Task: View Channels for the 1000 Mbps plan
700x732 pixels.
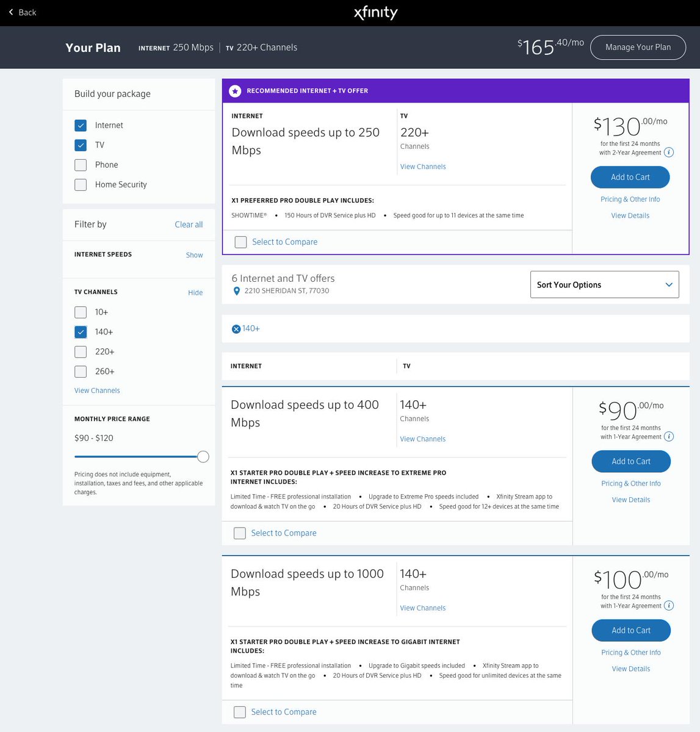Action: 423,608
